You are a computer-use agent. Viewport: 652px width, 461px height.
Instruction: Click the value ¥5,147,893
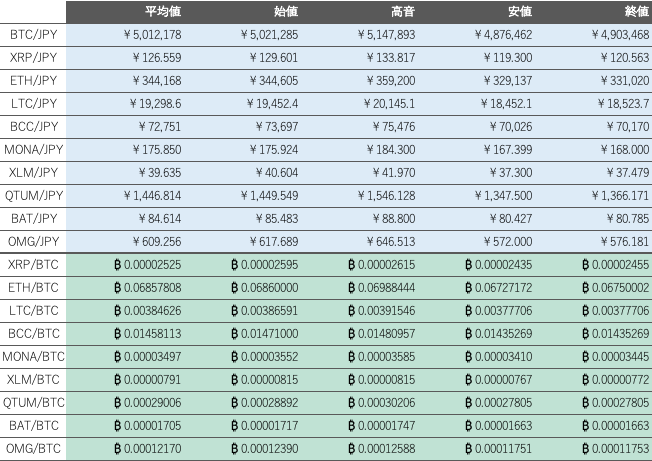tap(387, 35)
